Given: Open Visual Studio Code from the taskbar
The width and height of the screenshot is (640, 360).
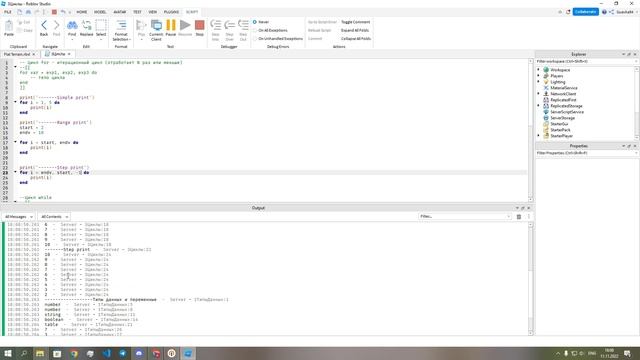Looking at the screenshot, I should tap(106, 353).
